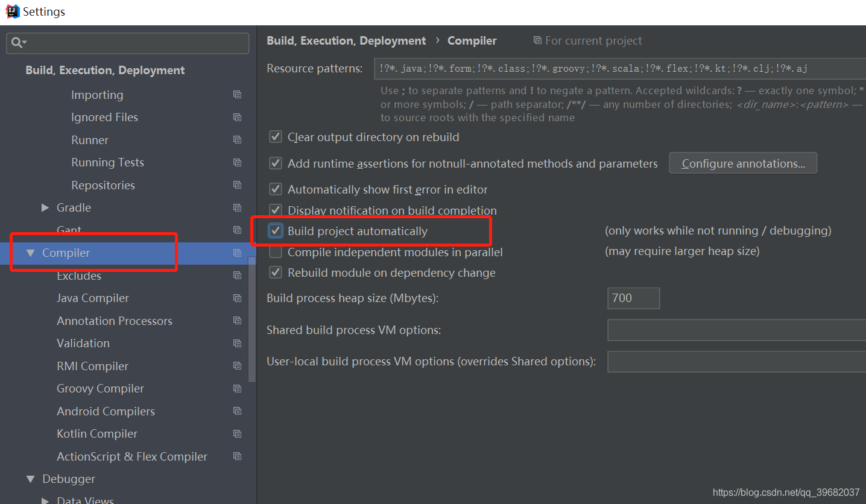
Task: Collapse the Debugger tree node
Action: click(x=31, y=479)
